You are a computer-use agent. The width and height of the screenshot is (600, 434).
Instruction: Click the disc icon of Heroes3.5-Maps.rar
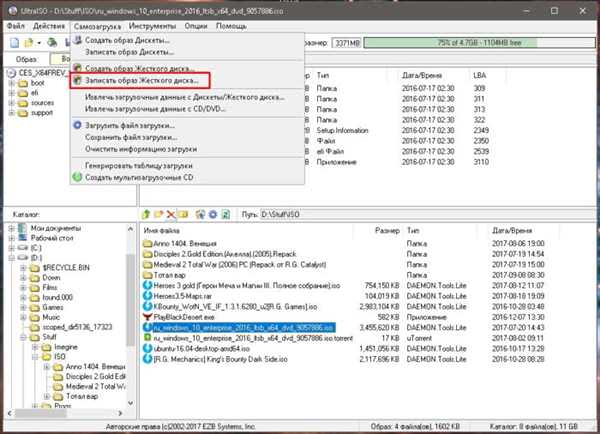coord(147,296)
